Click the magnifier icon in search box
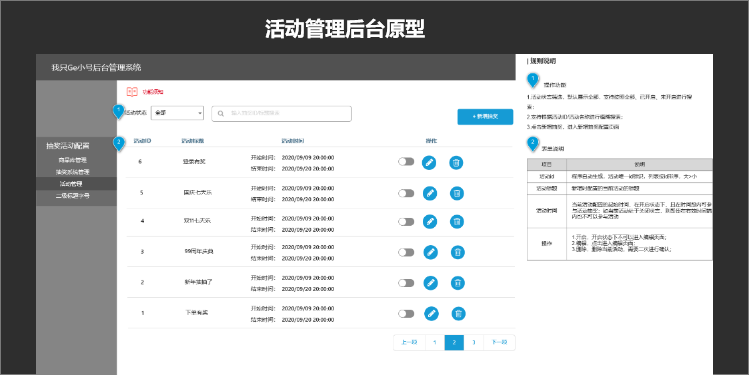Viewport: 749px width, 375px height. pyautogui.click(x=221, y=114)
